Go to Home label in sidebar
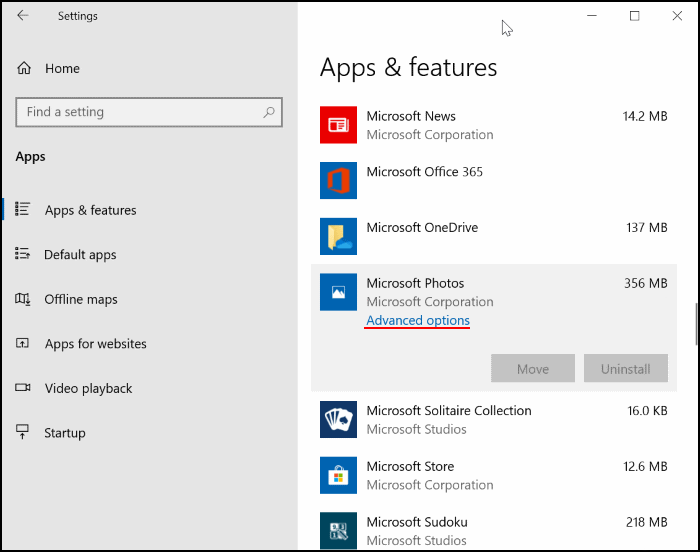700x552 pixels. tap(62, 68)
